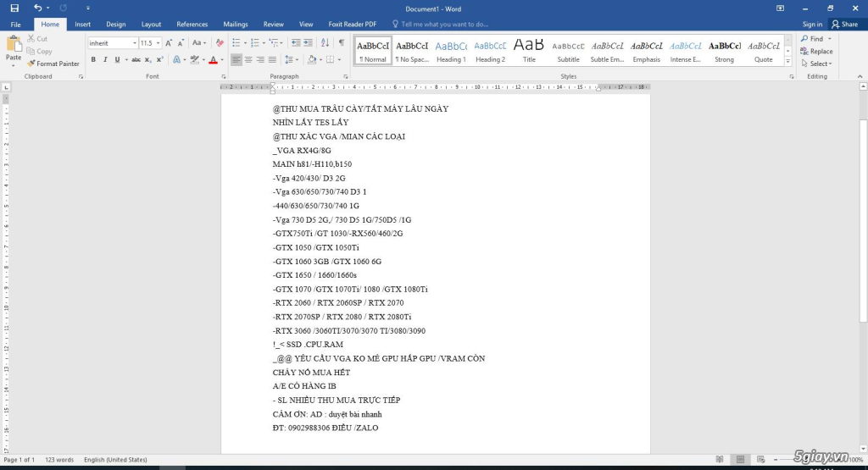The height and width of the screenshot is (470, 868).
Task: Click the Share button
Action: click(x=844, y=25)
